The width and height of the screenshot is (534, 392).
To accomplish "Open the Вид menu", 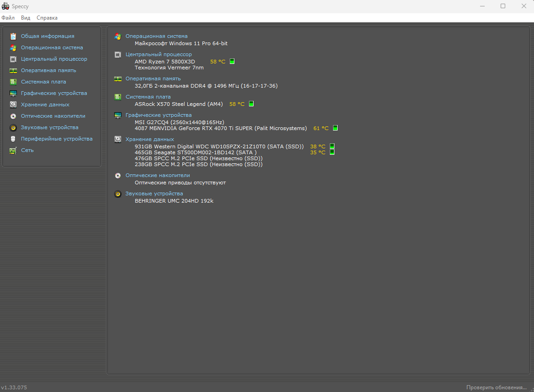I will pyautogui.click(x=26, y=18).
